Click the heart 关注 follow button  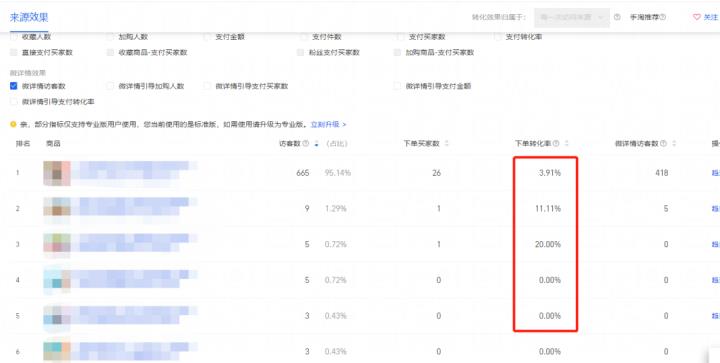705,17
